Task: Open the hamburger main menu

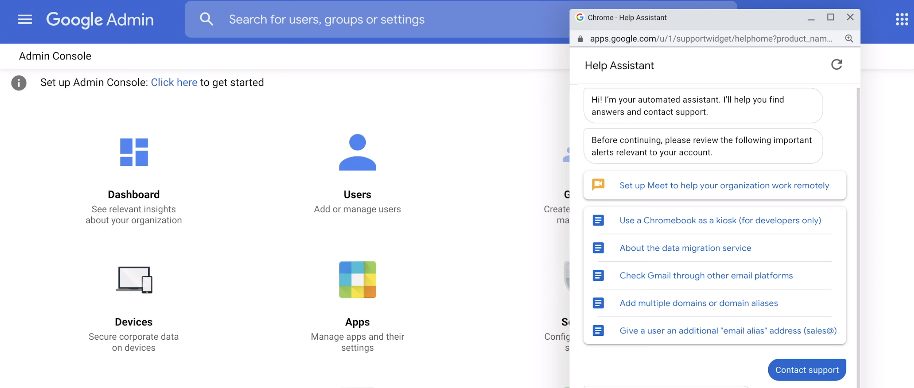Action: pos(24,19)
